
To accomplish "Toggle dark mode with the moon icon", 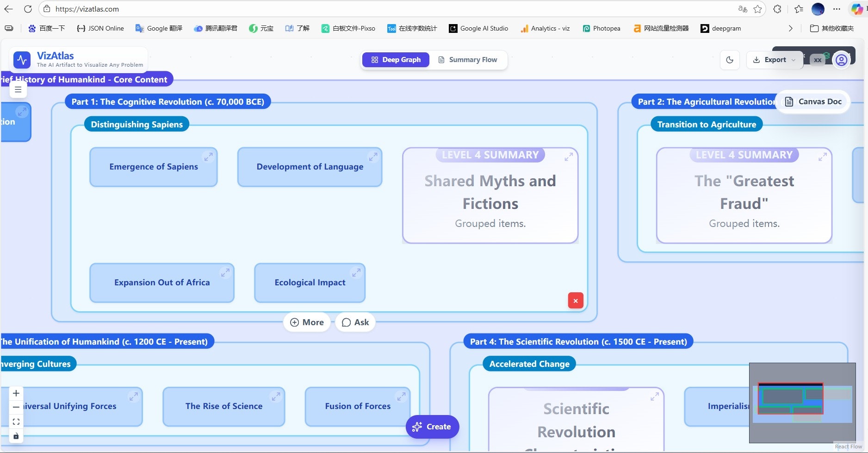I will [x=730, y=60].
